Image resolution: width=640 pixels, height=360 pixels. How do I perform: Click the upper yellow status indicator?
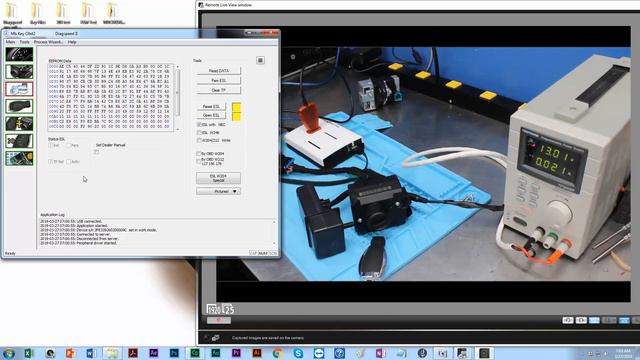pos(236,107)
